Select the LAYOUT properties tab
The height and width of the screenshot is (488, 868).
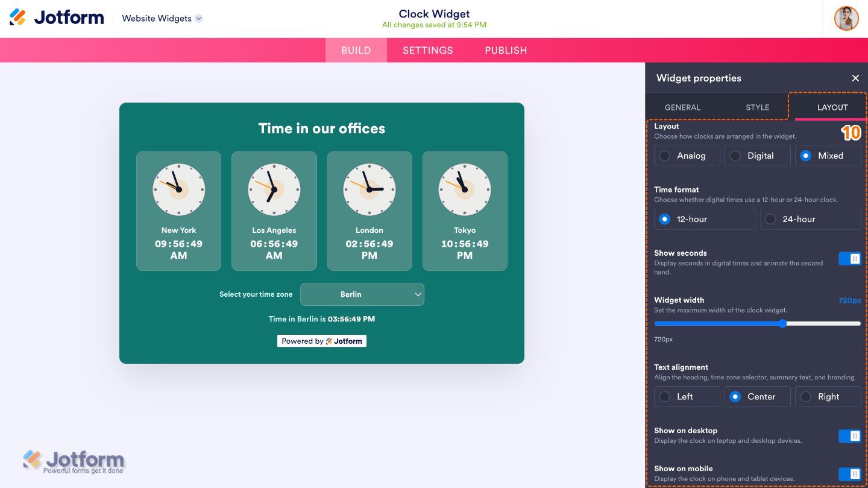832,107
